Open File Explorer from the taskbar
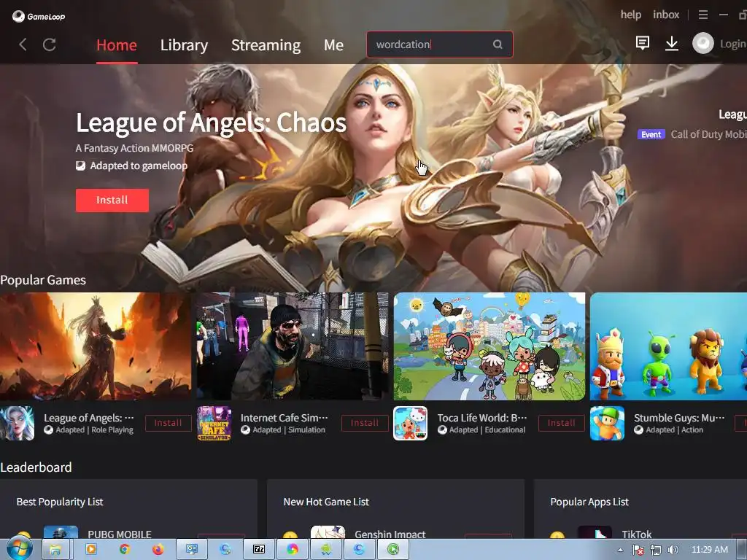The width and height of the screenshot is (747, 560). click(x=55, y=550)
